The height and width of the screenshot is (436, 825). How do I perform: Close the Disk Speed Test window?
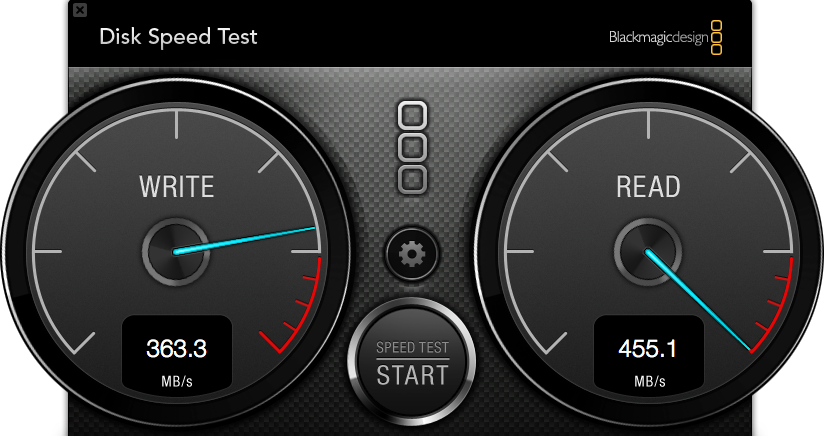click(x=80, y=9)
